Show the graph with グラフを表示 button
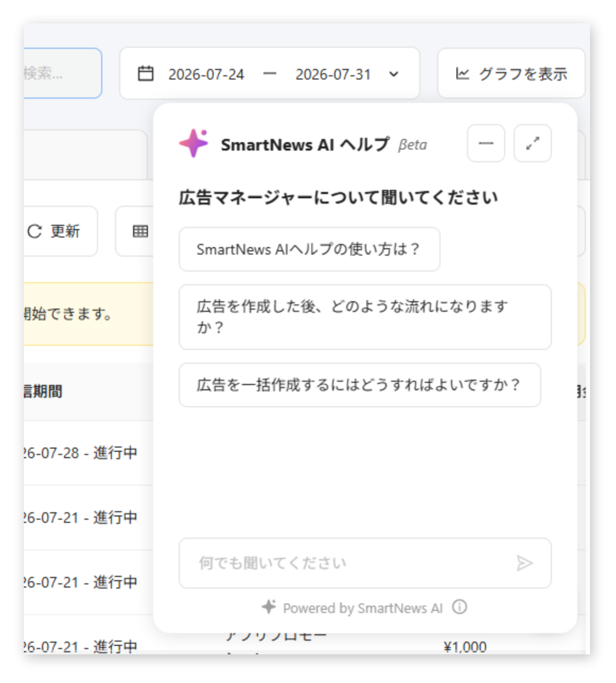This screenshot has height=683, width=616. [x=511, y=73]
